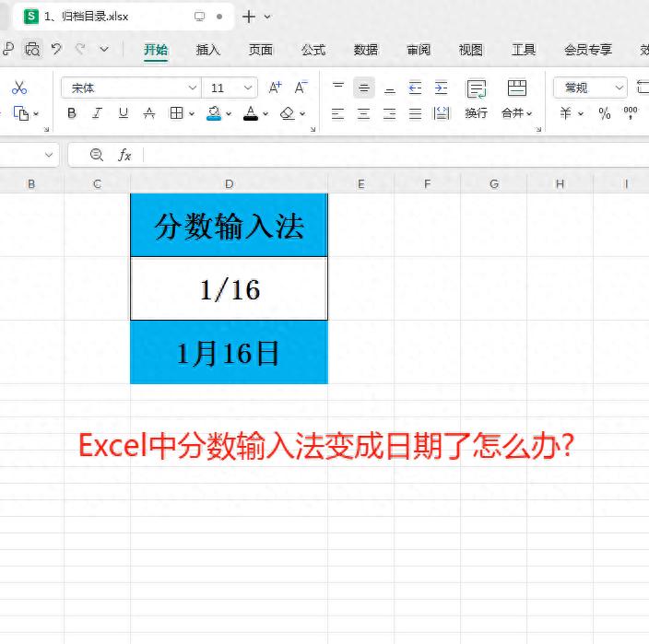
Task: Open the 会员专享 tab
Action: click(x=588, y=50)
